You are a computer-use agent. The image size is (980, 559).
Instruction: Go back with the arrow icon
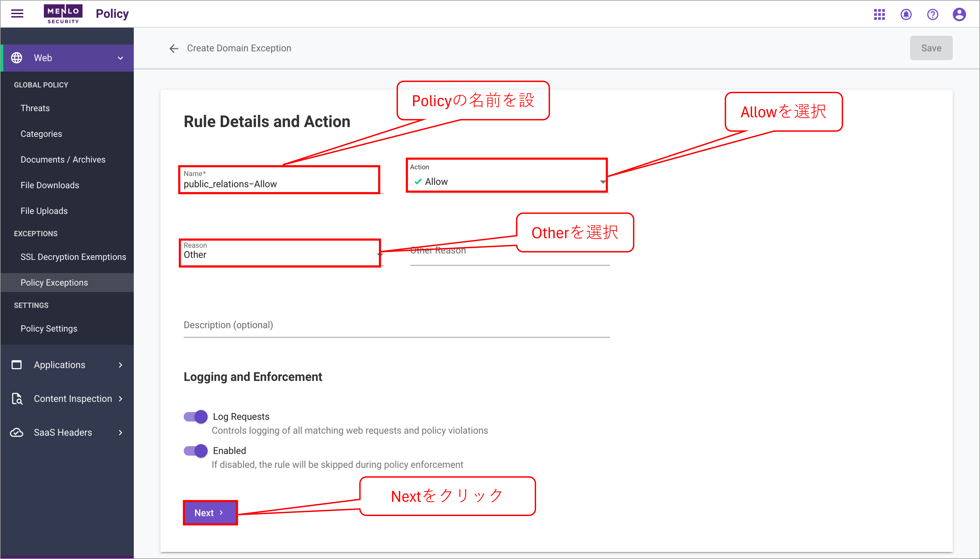click(174, 48)
